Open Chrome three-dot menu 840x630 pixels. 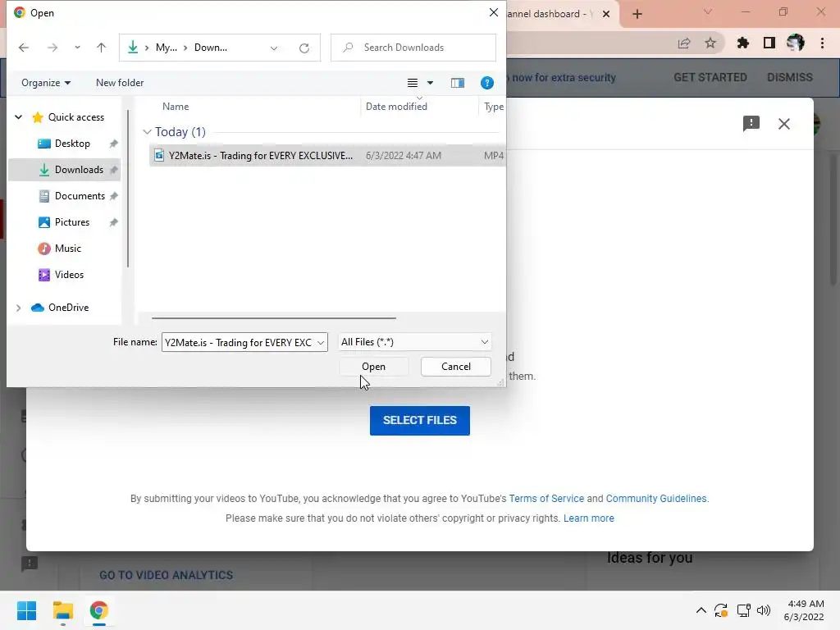click(x=822, y=43)
